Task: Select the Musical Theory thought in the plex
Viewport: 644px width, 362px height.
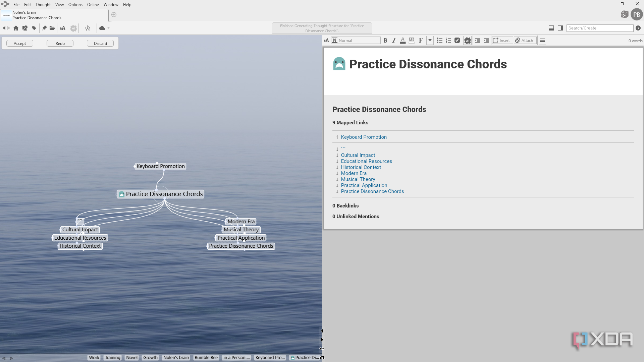Action: click(x=241, y=230)
